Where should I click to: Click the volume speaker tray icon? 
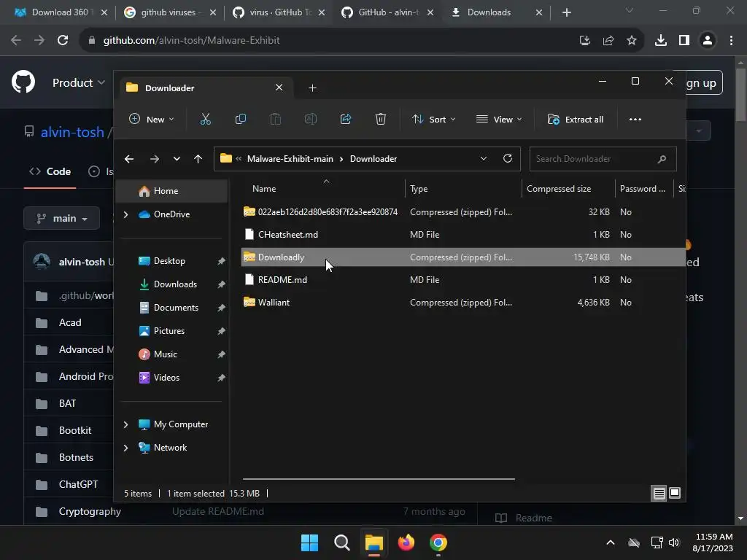click(x=674, y=542)
